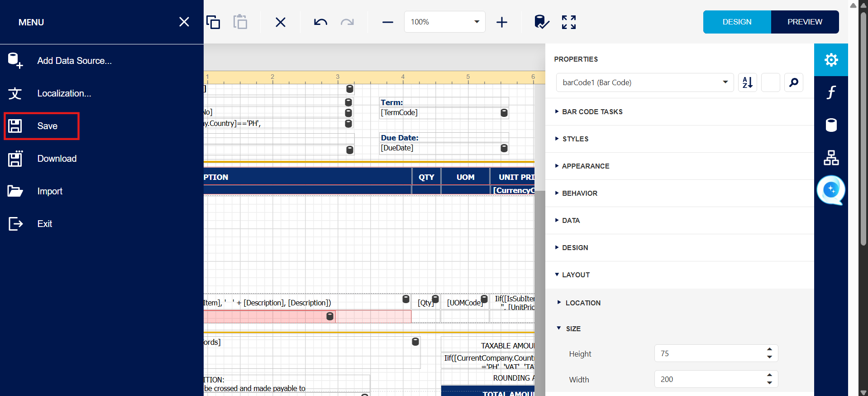Click the search properties magnifier icon
This screenshot has width=868, height=396.
point(794,82)
